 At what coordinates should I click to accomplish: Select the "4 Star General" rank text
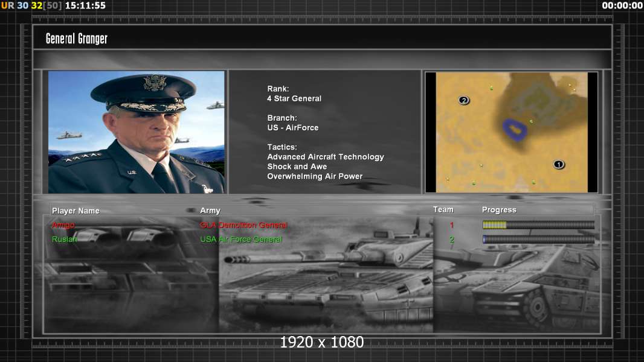pyautogui.click(x=294, y=98)
